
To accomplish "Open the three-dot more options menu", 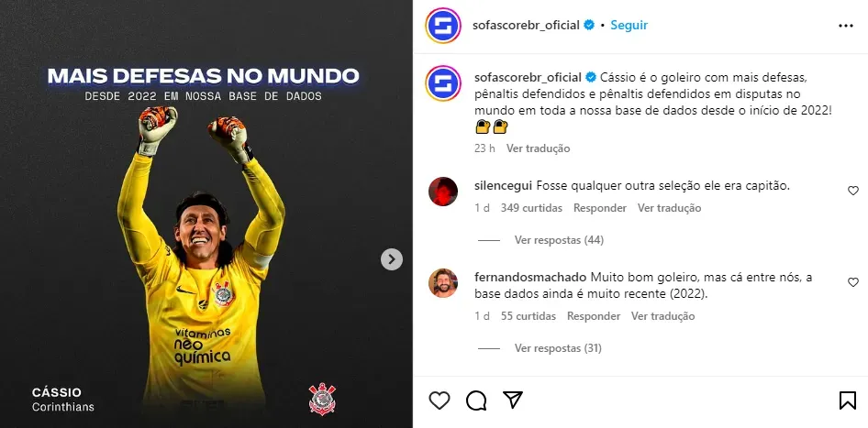I will coord(845,26).
